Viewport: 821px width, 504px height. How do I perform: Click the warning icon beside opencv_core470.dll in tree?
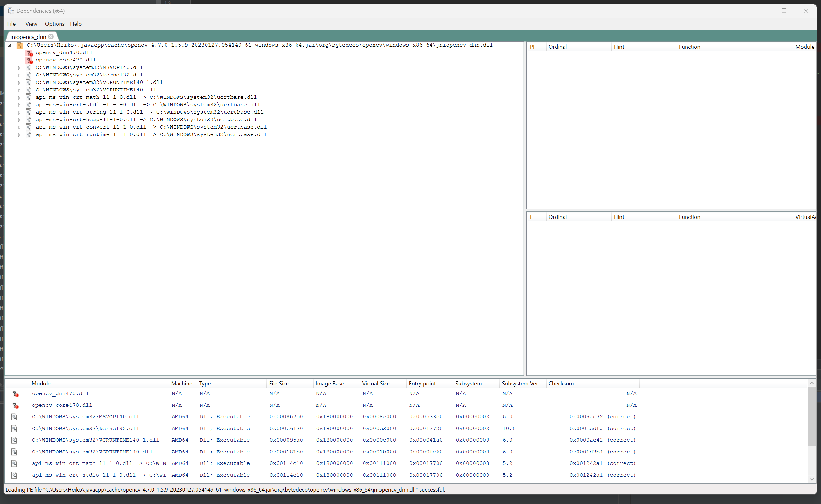click(29, 61)
